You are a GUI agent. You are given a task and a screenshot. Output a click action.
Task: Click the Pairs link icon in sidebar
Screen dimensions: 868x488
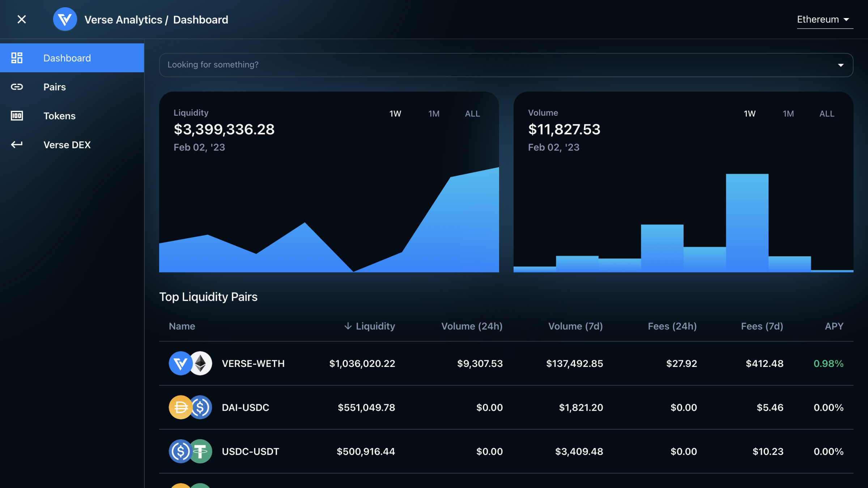tap(17, 87)
